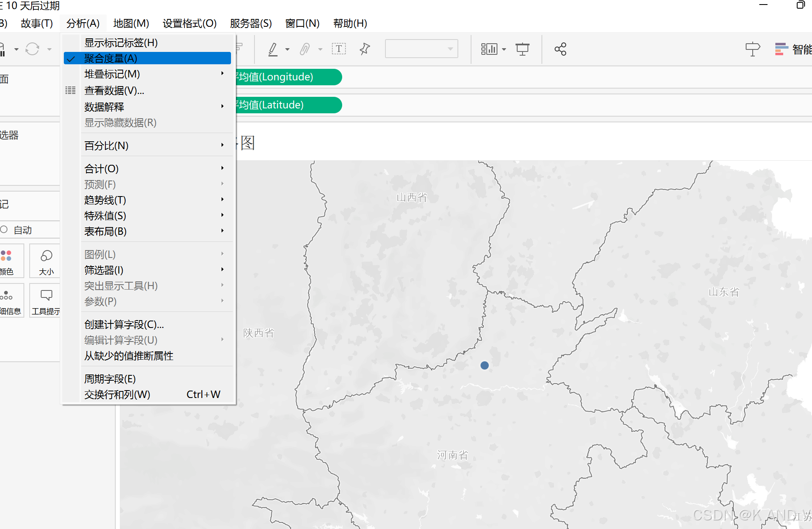Click the blue data point on map

485,365
